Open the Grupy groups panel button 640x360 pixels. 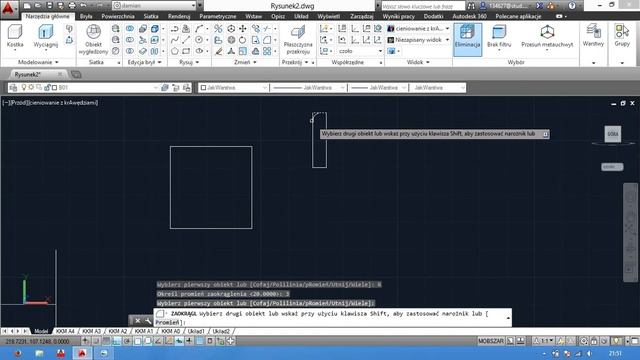pos(622,36)
